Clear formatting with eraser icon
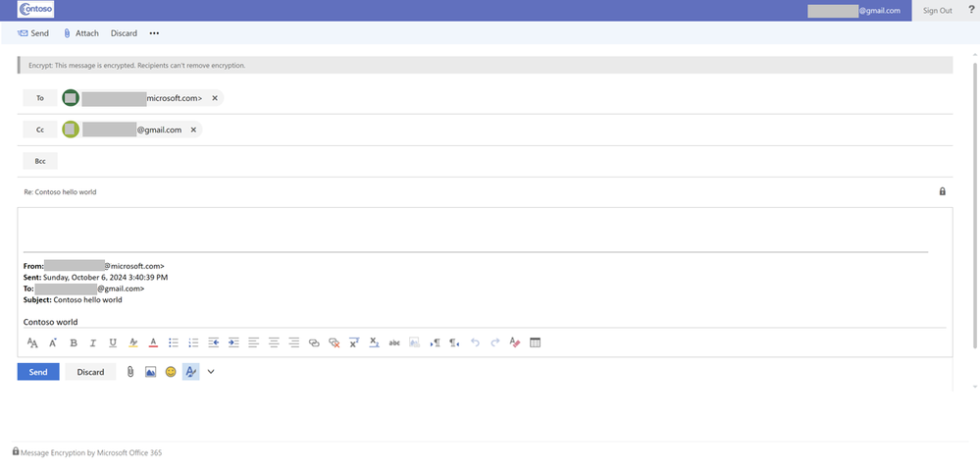The width and height of the screenshot is (980, 472). [x=515, y=342]
